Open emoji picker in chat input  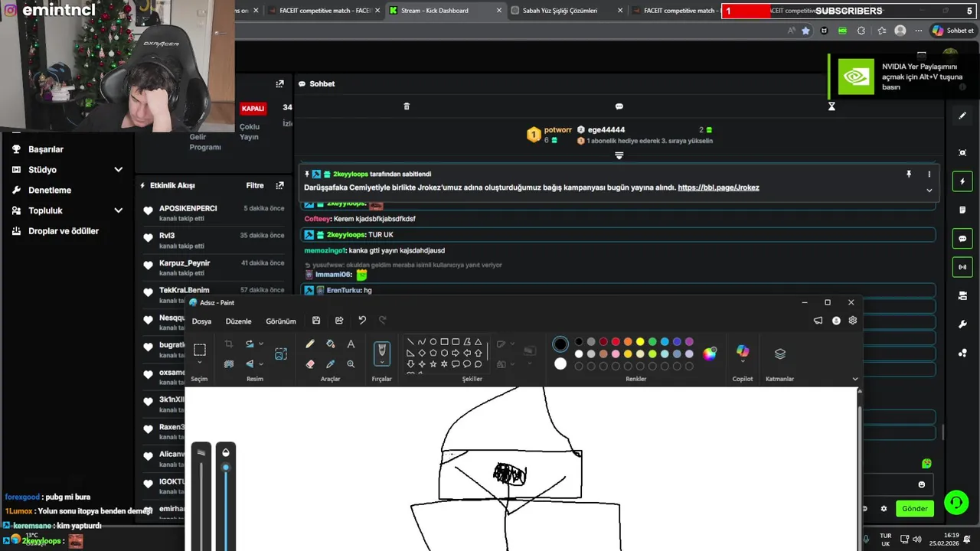[922, 484]
